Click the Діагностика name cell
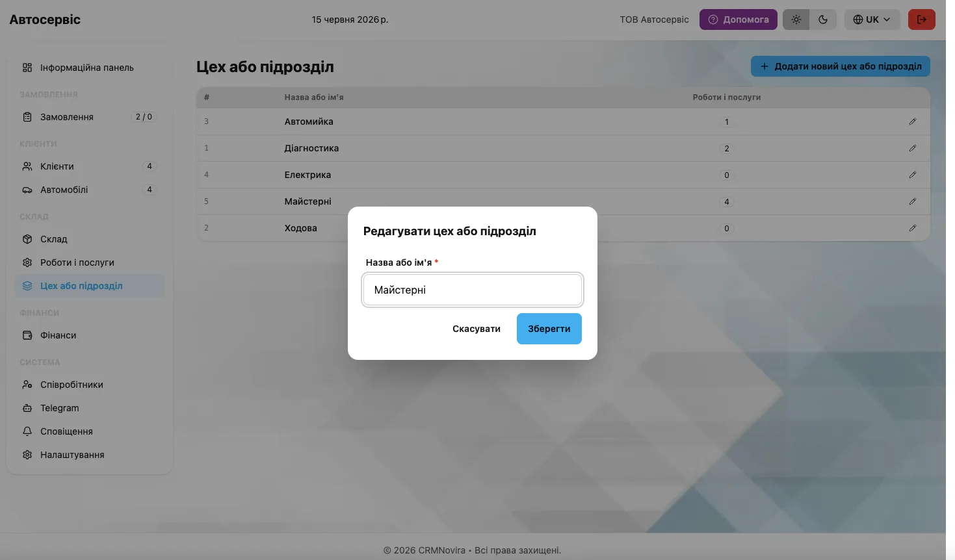This screenshot has height=560, width=955. [x=311, y=148]
